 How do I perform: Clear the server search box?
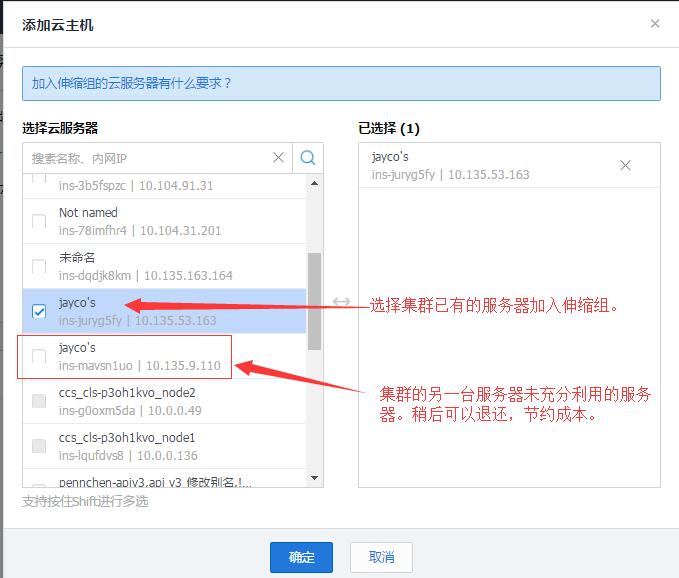[278, 158]
